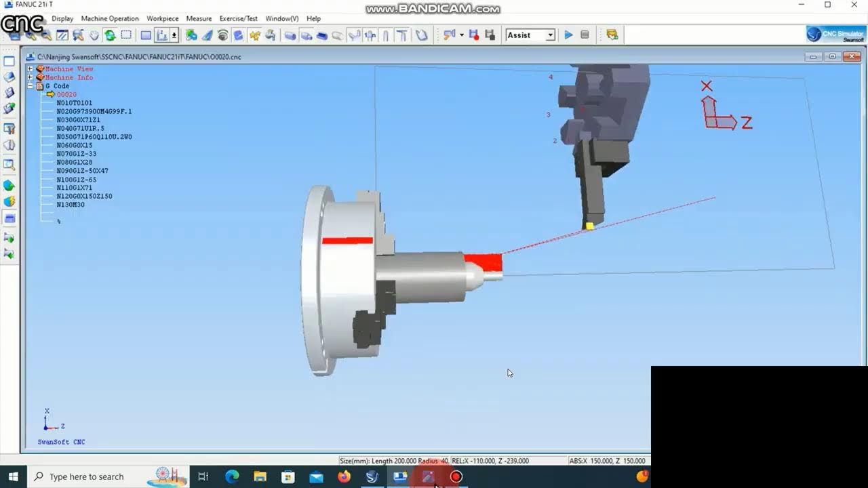The width and height of the screenshot is (868, 488).
Task: Open the Machine Operation menu
Action: 110,18
